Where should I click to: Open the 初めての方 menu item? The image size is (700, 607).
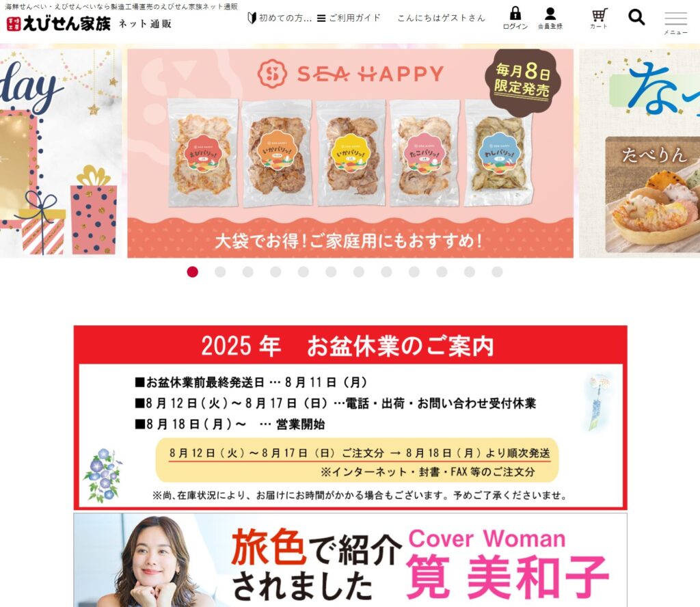285,18
